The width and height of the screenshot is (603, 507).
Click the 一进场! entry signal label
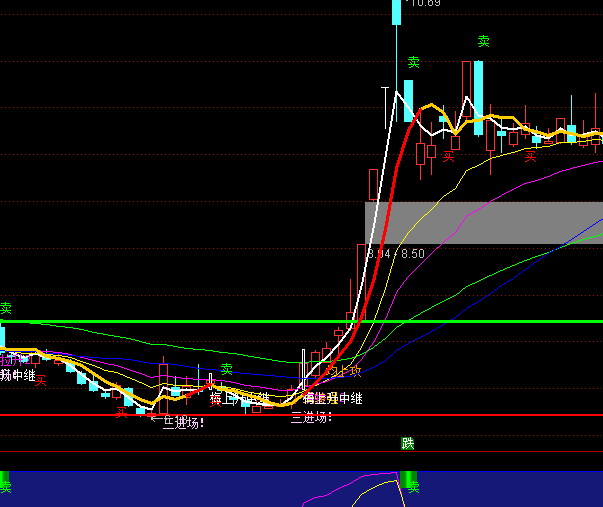pos(178,421)
